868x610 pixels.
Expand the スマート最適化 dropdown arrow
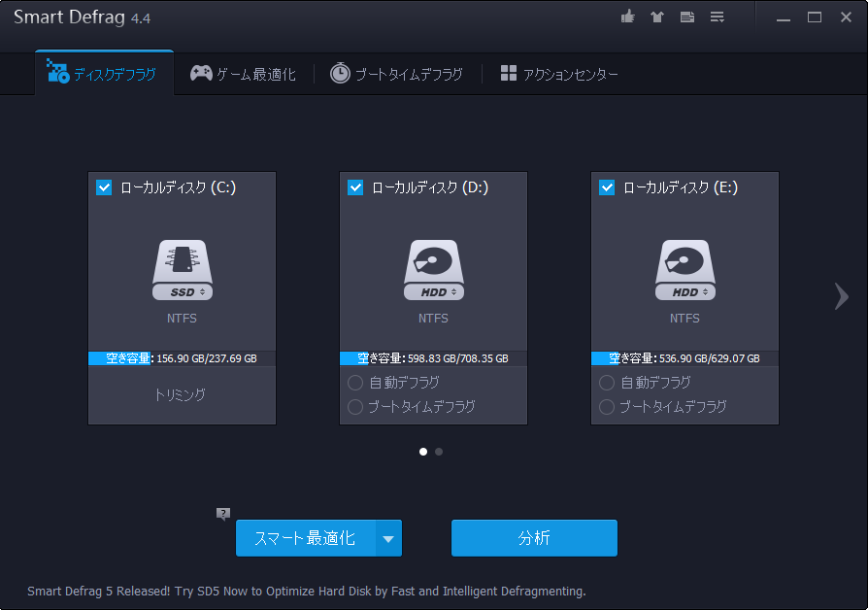pos(388,538)
